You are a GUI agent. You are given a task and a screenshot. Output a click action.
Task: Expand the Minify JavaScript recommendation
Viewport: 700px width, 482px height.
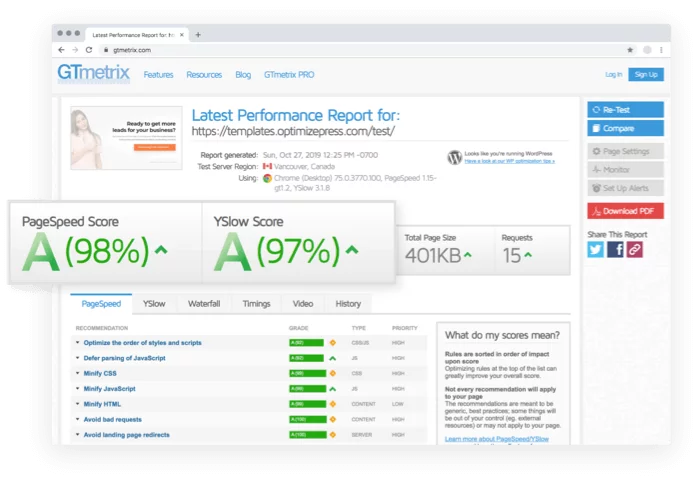pyautogui.click(x=77, y=389)
